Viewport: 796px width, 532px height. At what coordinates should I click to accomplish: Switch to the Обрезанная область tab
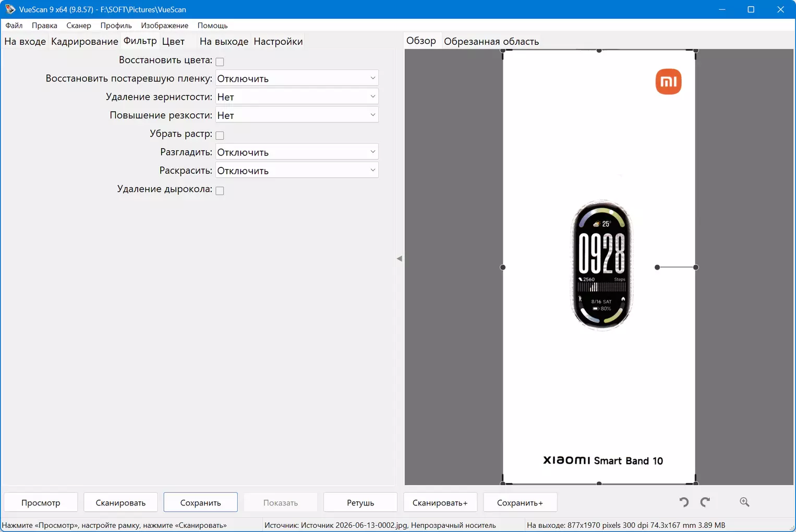point(491,41)
